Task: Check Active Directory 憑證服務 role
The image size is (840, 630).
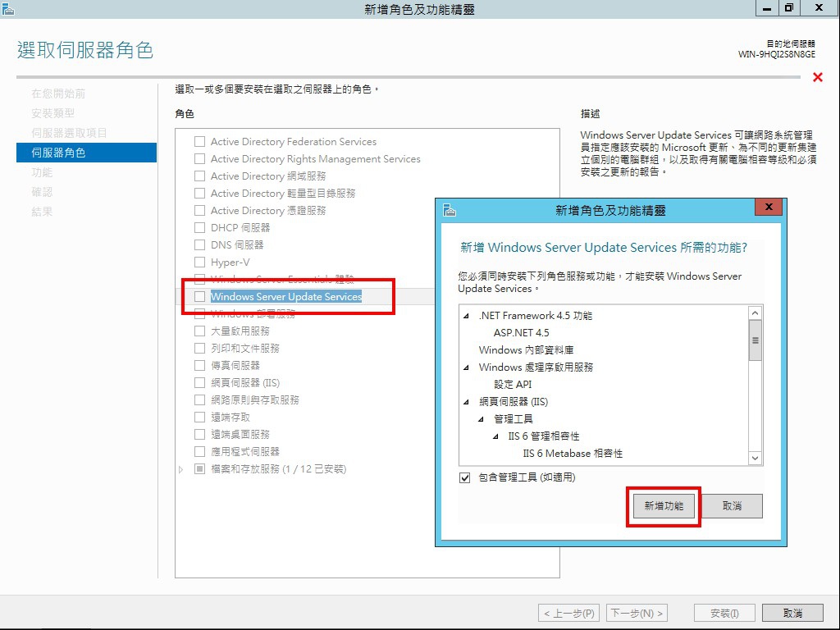Action: pos(200,210)
